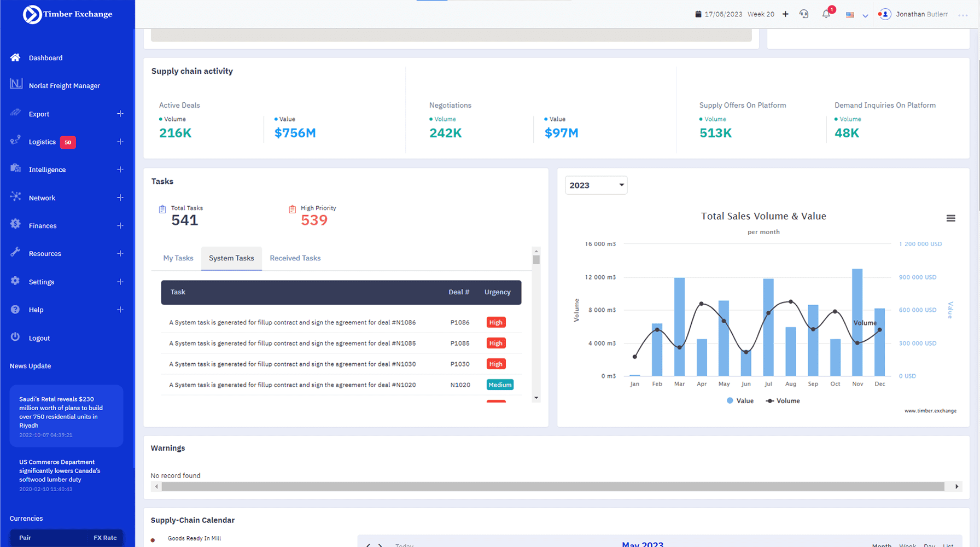Switch to the Received Tasks tab
This screenshot has width=980, height=547.
coord(295,258)
